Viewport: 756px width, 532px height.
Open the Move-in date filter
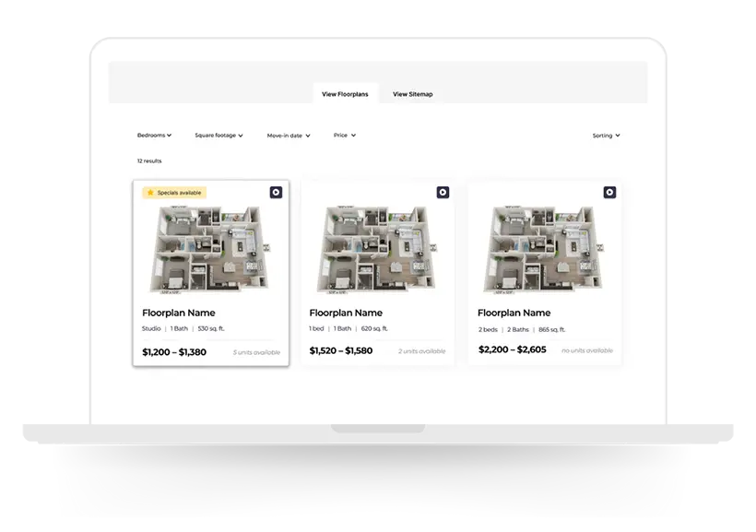tap(289, 136)
